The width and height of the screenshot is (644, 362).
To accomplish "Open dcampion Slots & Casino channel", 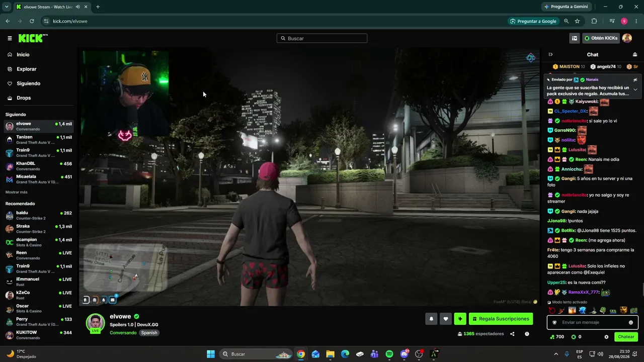I will (39, 242).
